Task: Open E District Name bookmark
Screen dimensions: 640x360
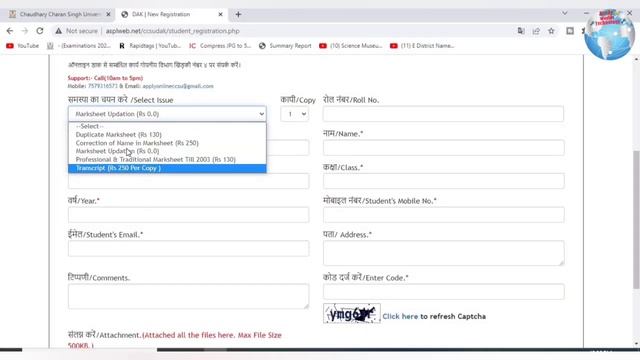Action: 422,46
